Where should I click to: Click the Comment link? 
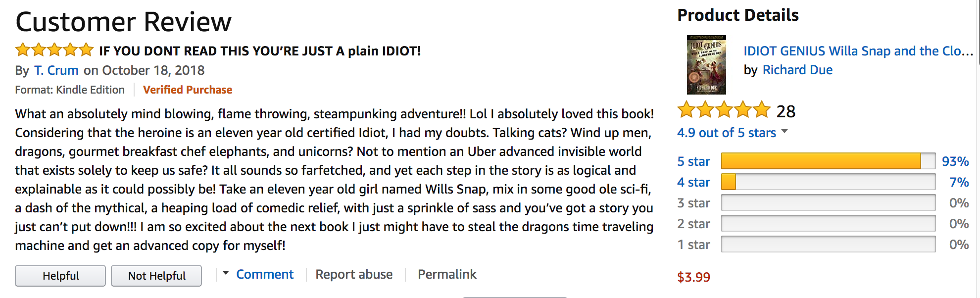[265, 274]
